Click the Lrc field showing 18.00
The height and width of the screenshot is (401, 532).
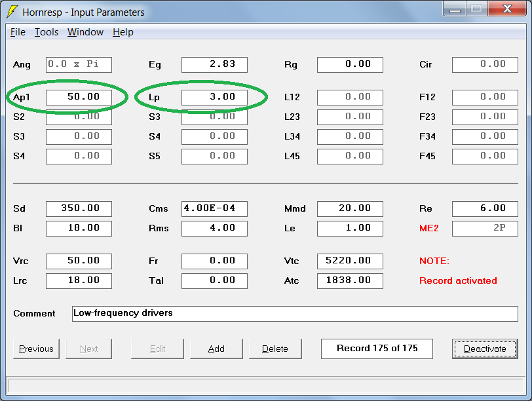[79, 281]
